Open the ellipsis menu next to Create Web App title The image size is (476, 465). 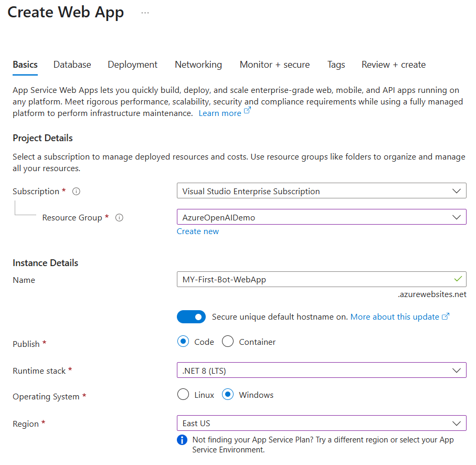click(x=145, y=12)
